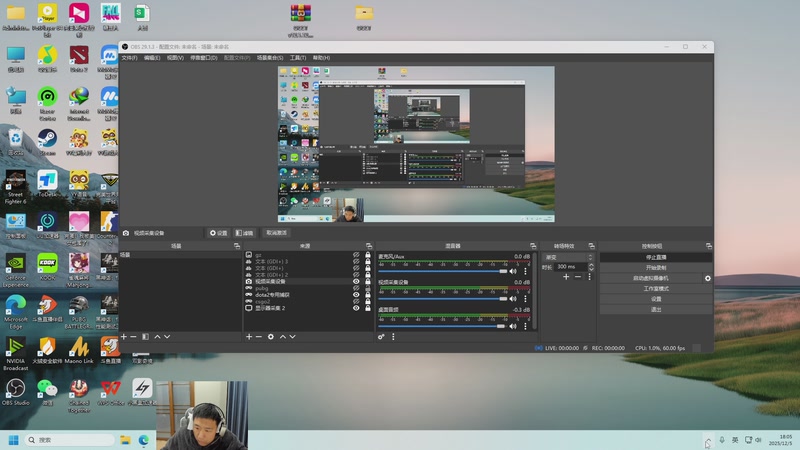Open 麦克风/Aux channel three-dot options
Screen dimensions: 800x450
pyautogui.click(x=526, y=271)
